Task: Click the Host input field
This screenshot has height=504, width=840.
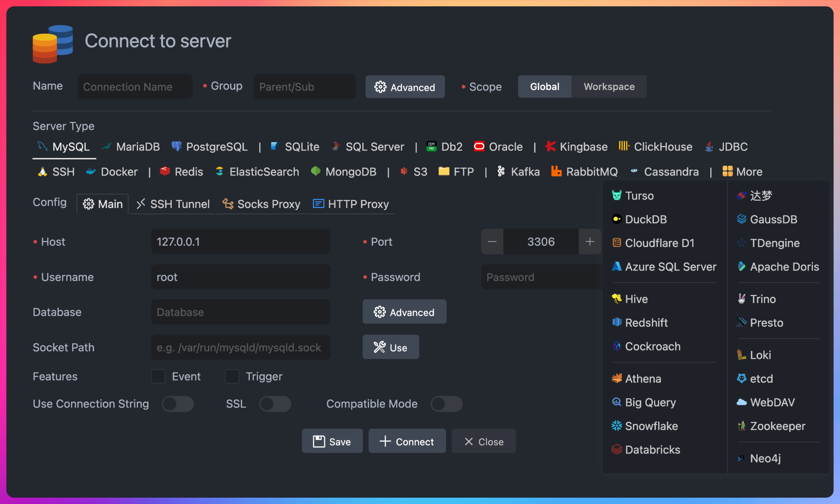Action: click(241, 241)
